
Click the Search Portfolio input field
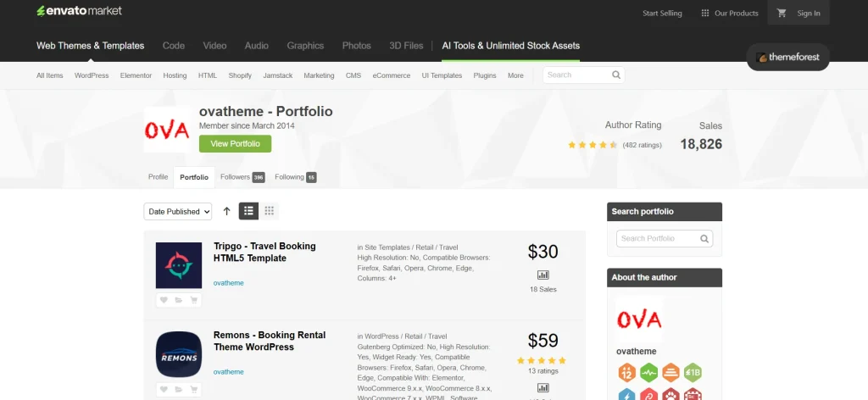tap(658, 238)
